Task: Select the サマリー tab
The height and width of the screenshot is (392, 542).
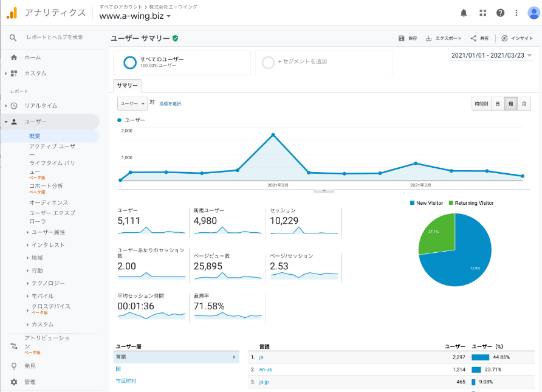Action: pos(128,86)
